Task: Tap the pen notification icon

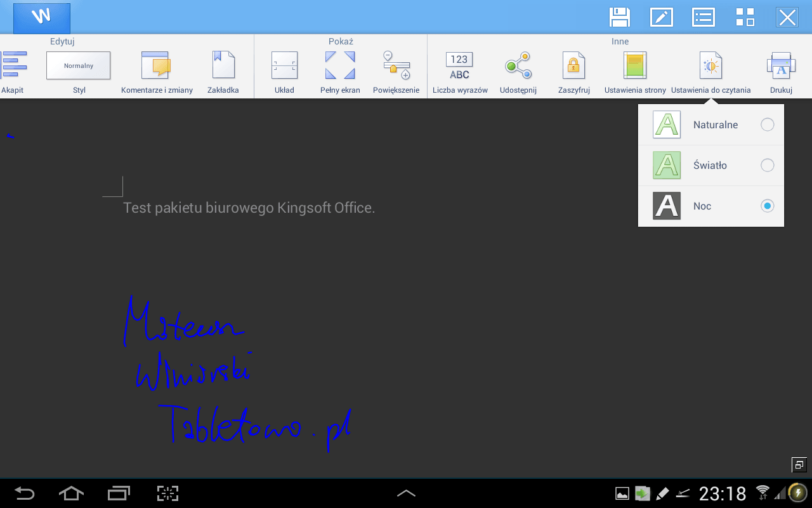Action: click(x=662, y=493)
